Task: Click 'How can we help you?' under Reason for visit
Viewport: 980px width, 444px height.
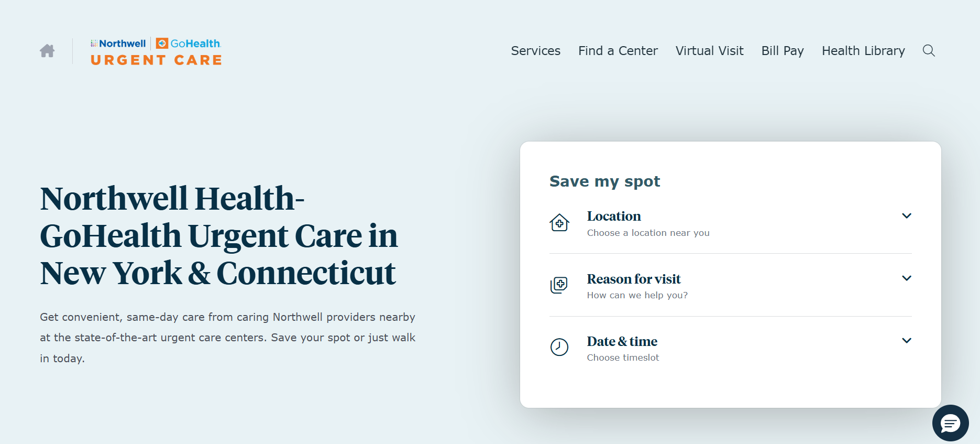Action: tap(637, 295)
